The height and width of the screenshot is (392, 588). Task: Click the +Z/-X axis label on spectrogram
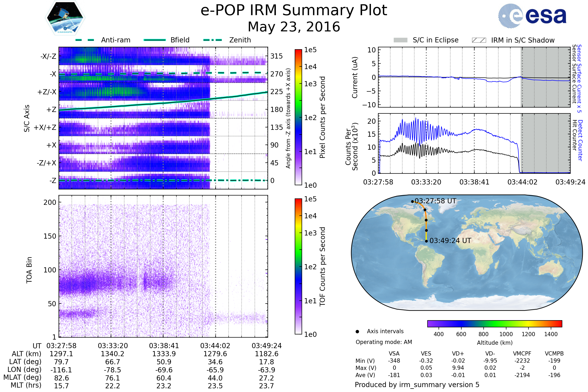(47, 92)
